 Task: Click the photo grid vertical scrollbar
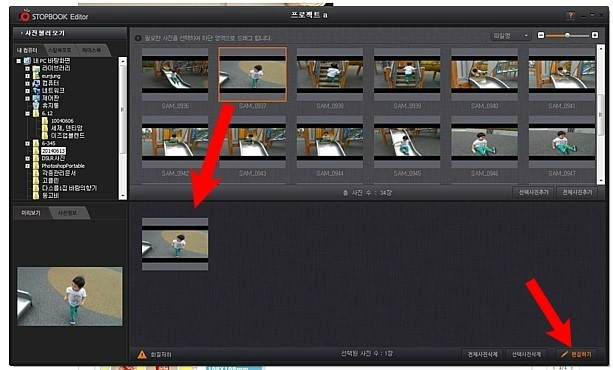pos(601,114)
